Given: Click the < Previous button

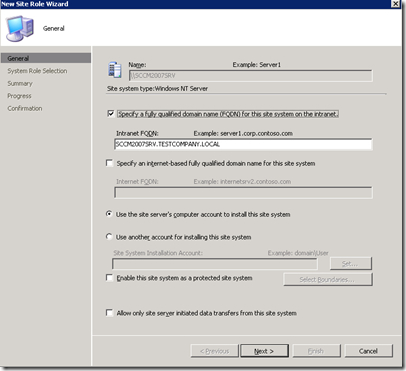Looking at the screenshot, I should pos(214,351).
